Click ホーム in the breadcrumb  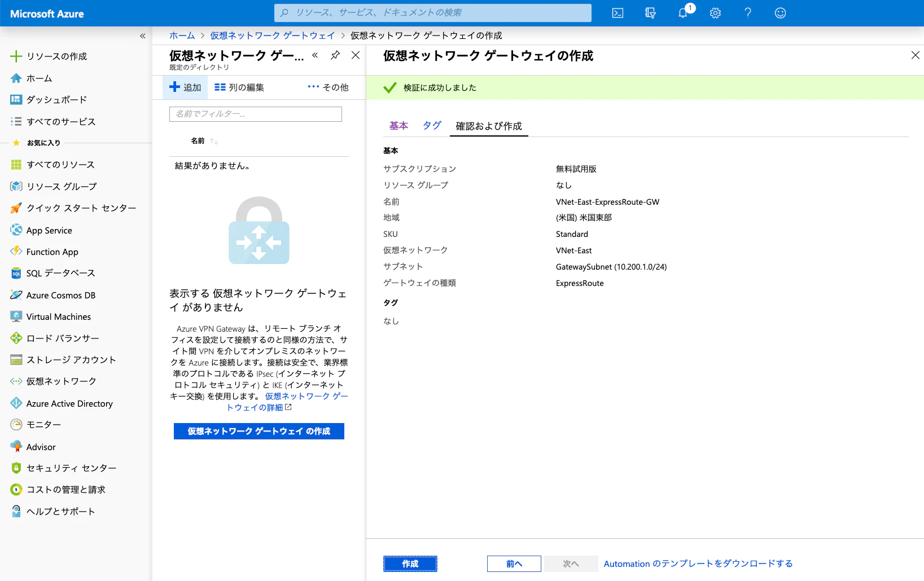182,36
